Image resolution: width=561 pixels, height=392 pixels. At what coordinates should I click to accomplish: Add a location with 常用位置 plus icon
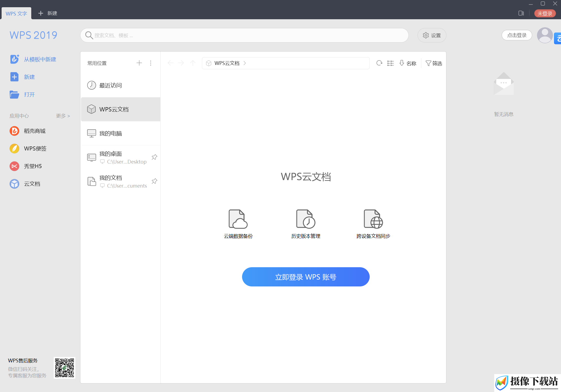[x=139, y=63]
